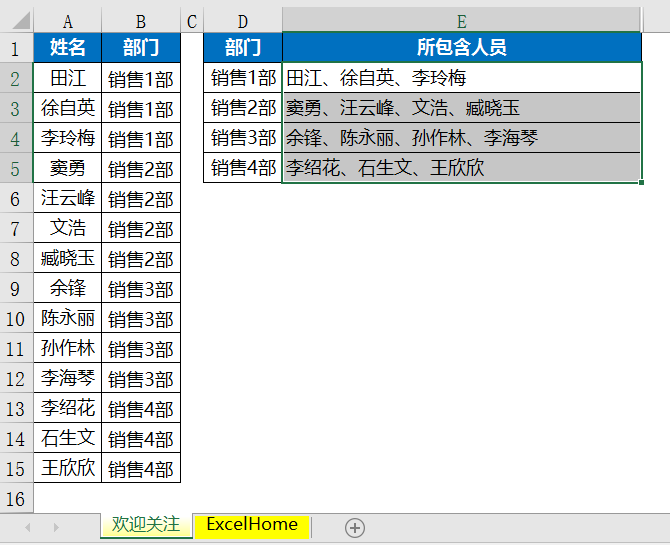Click the 部门 header cell in column D

243,47
